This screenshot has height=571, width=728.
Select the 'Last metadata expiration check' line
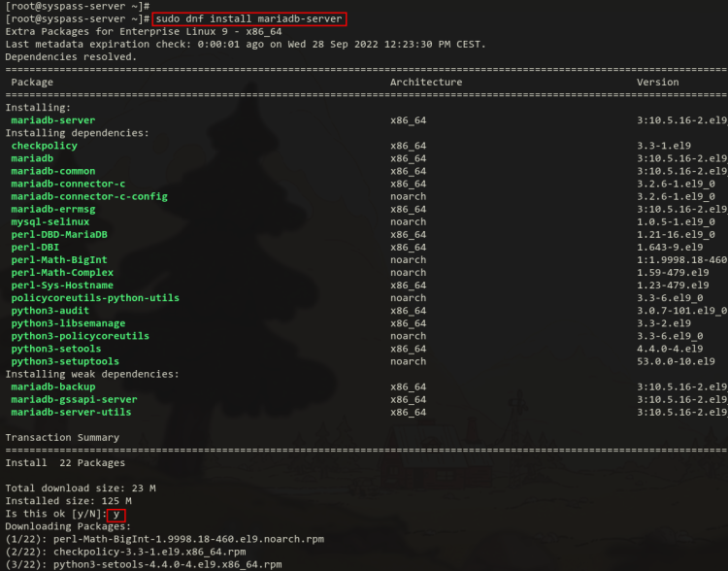click(246, 44)
